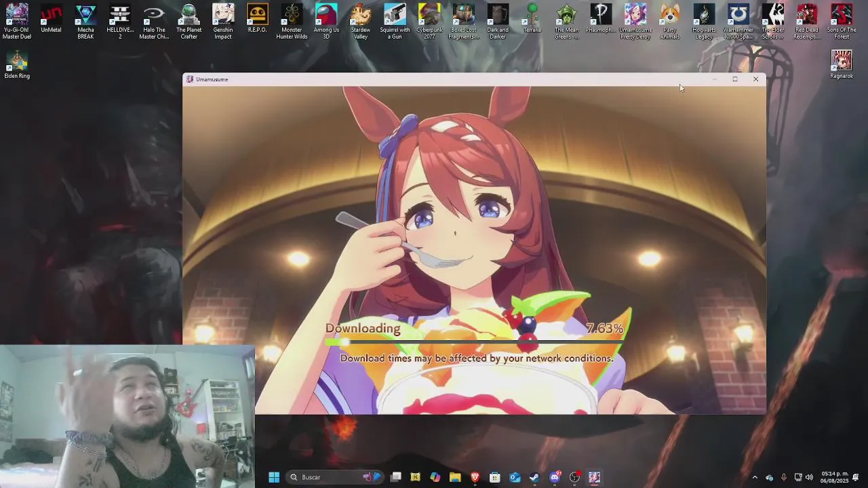Open the volume tray control
Image resolution: width=868 pixels, height=488 pixels.
(x=809, y=477)
